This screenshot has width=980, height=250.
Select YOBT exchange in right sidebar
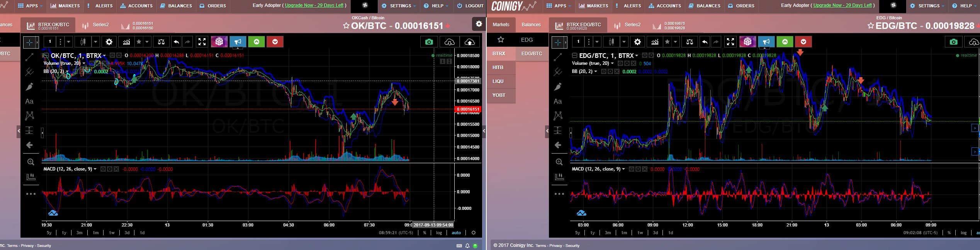pos(501,95)
